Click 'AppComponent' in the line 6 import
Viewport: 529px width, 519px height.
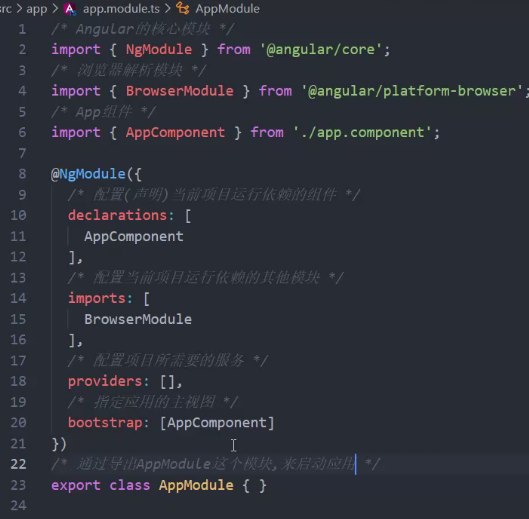point(175,133)
